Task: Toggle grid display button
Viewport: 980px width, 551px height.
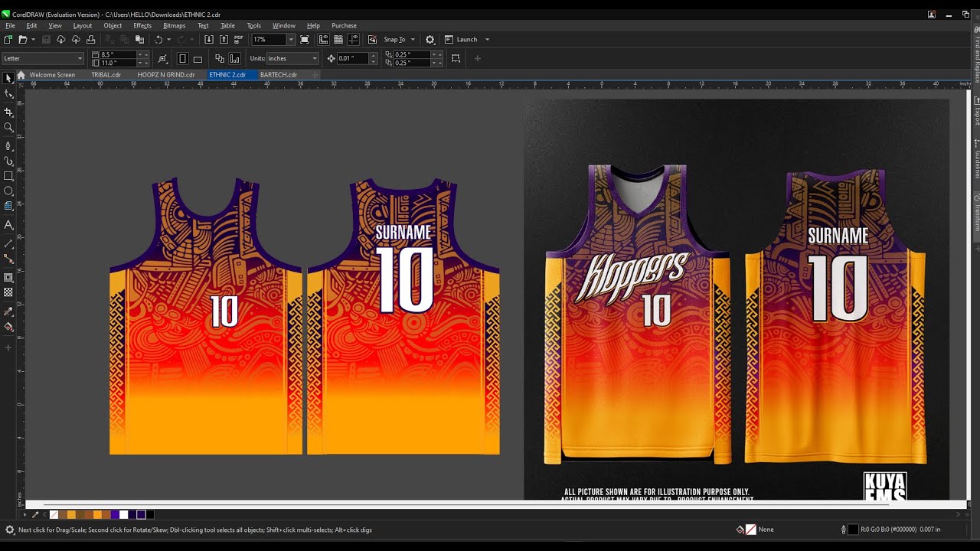Action: [x=338, y=39]
